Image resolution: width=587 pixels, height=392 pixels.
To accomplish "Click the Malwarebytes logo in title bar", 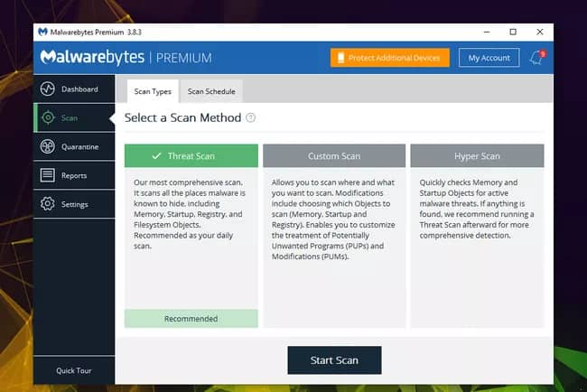I will click(x=42, y=32).
